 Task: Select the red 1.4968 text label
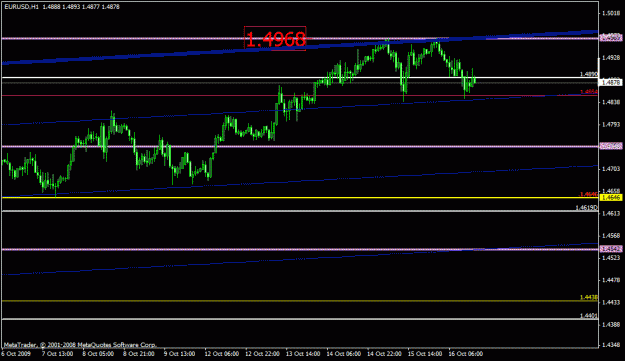pyautogui.click(x=275, y=39)
